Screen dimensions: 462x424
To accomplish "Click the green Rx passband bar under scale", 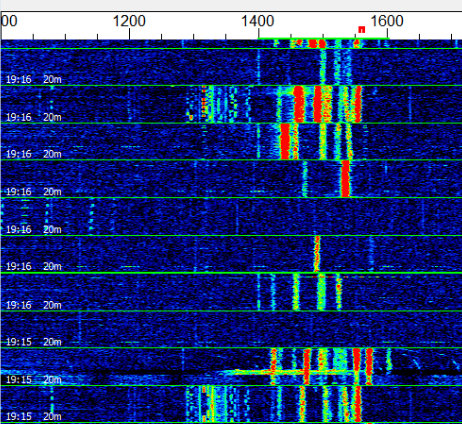I will click(324, 39).
